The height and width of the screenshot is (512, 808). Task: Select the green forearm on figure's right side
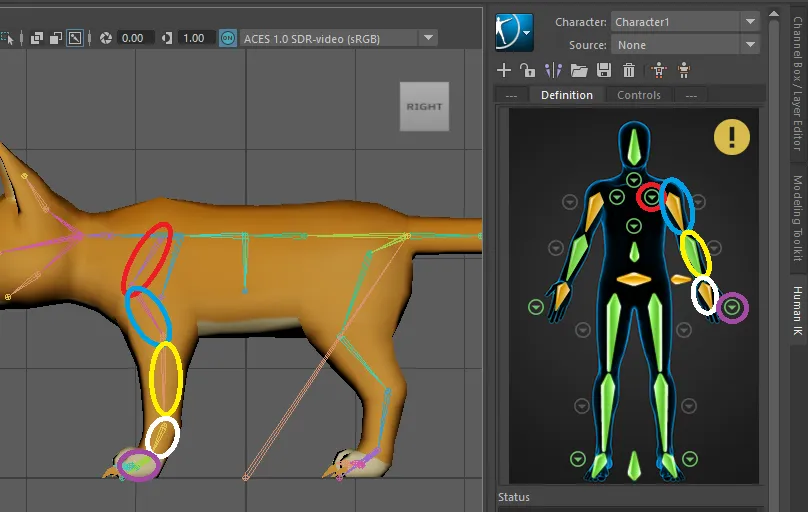[x=576, y=257]
